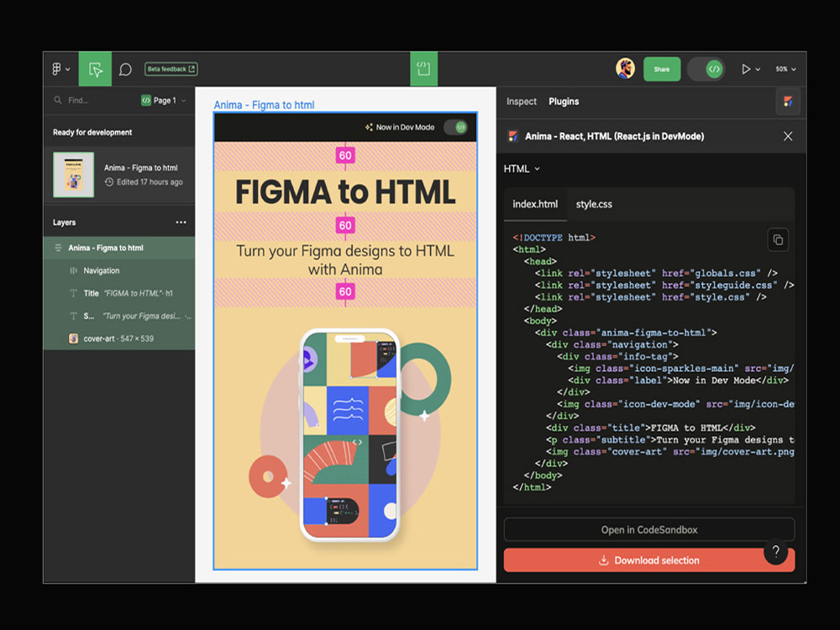Click the Share button
Screen dimensions: 840x630
662,69
